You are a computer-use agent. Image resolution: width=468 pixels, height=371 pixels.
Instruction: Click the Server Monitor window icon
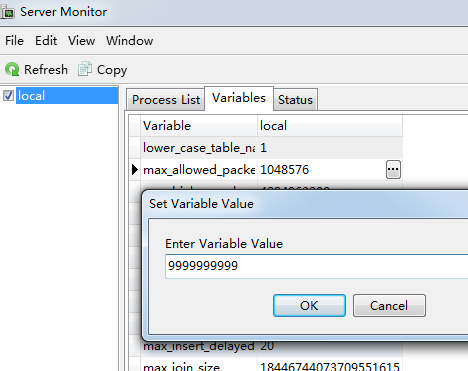[7, 12]
